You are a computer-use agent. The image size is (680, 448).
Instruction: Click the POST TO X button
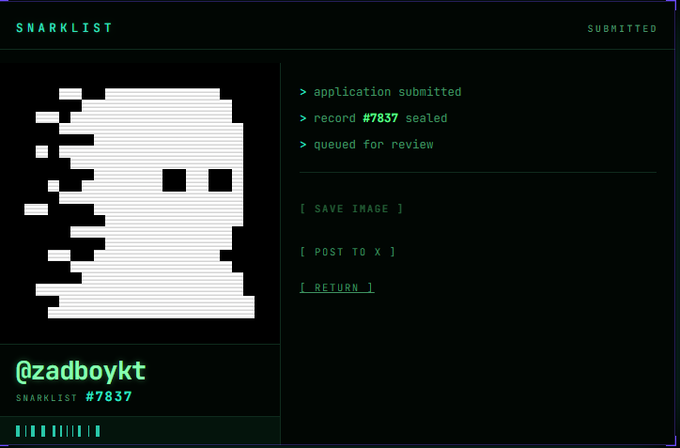[x=347, y=252]
